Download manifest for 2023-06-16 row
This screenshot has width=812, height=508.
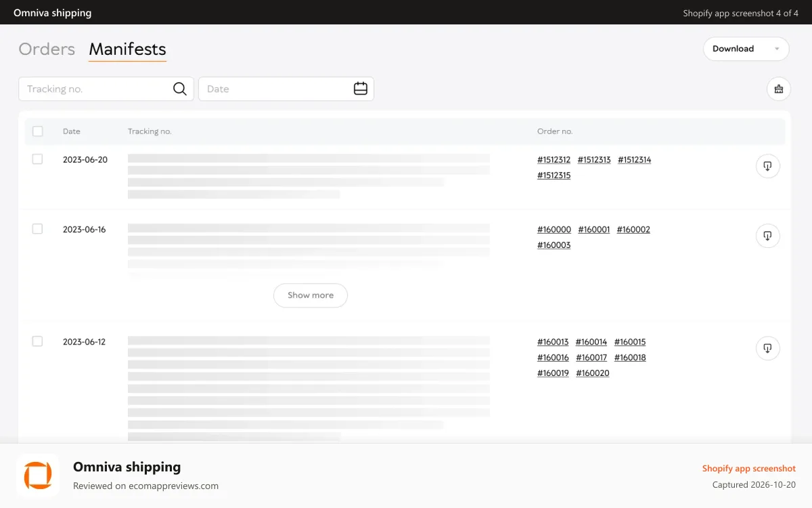(x=767, y=236)
